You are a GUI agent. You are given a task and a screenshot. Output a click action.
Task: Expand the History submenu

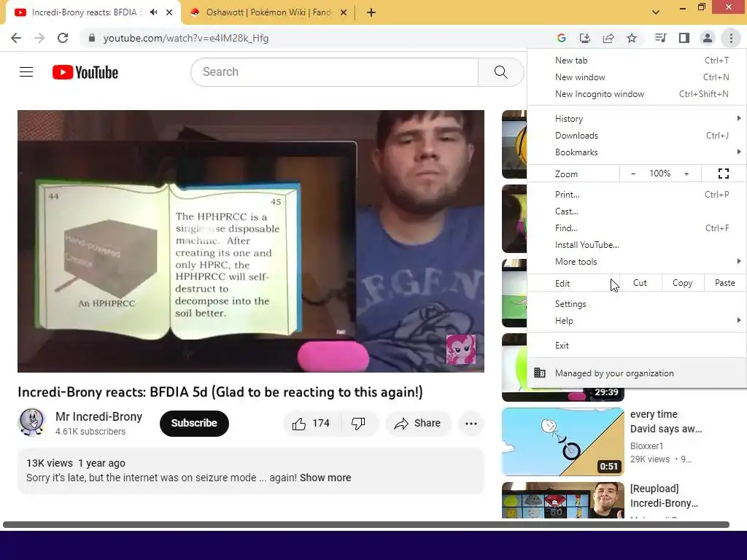[638, 119]
